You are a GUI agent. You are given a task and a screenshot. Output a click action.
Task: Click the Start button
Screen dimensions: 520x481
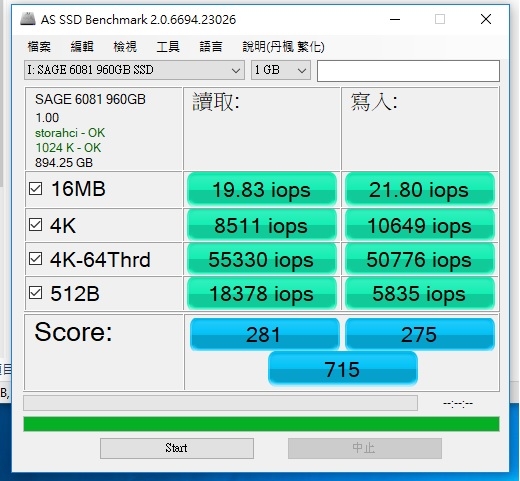[177, 448]
